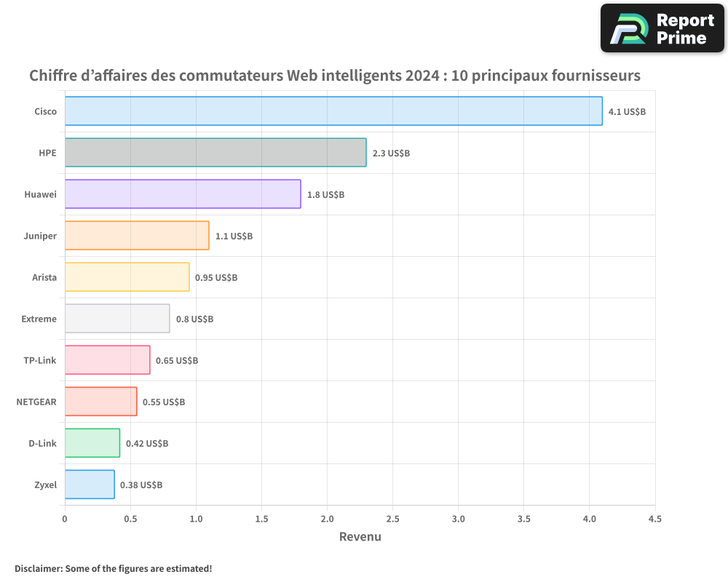Click the 0.38 US$B value label
Image resolution: width=728 pixels, height=582 pixels.
(x=142, y=485)
